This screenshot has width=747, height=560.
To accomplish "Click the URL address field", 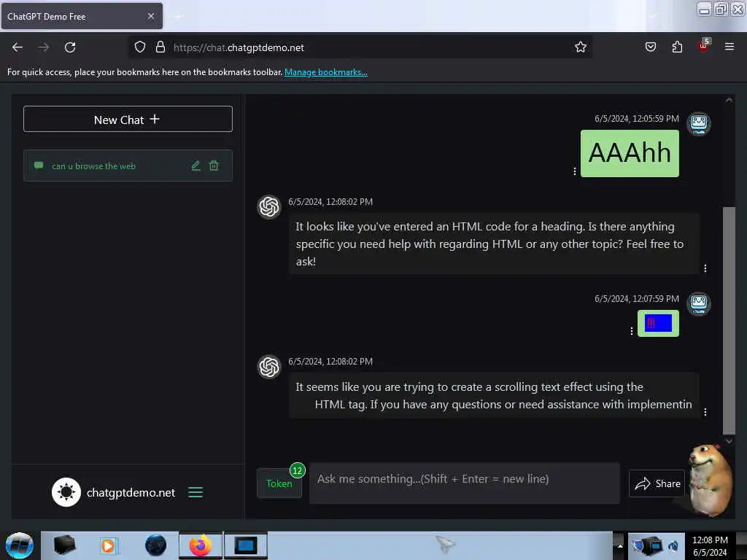I will [x=360, y=47].
